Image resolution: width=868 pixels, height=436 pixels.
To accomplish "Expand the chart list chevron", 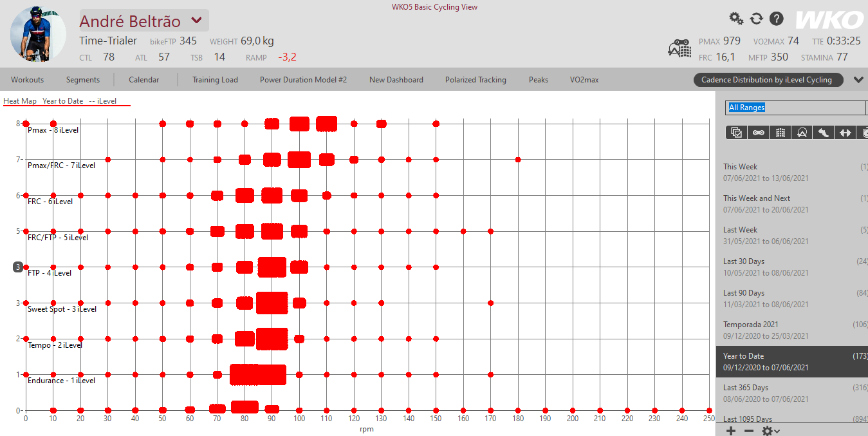I will [x=858, y=80].
